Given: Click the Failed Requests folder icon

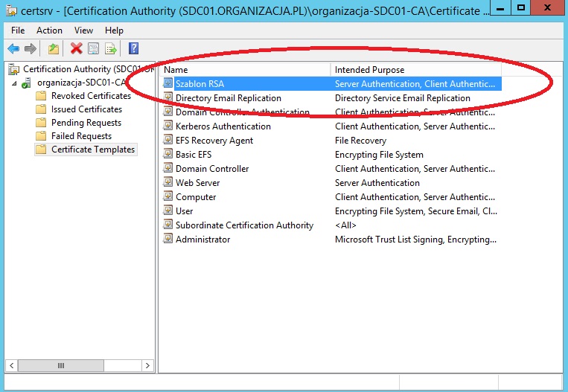Looking at the screenshot, I should pos(41,136).
